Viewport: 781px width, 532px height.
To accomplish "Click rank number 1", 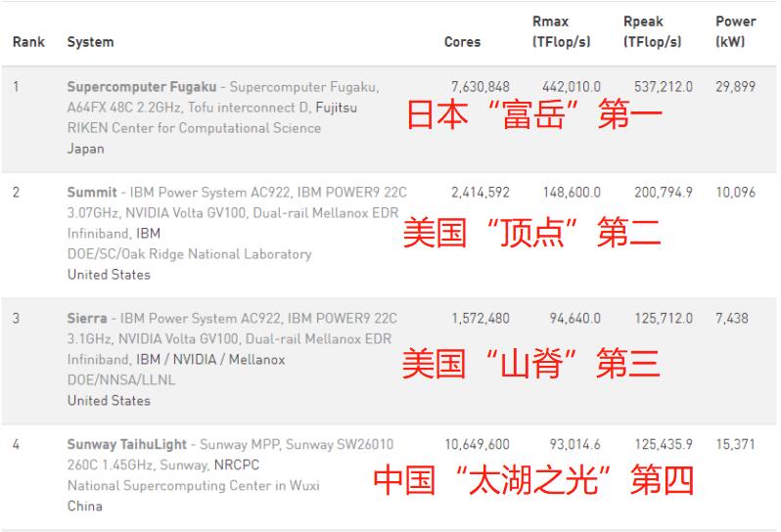I will click(16, 87).
